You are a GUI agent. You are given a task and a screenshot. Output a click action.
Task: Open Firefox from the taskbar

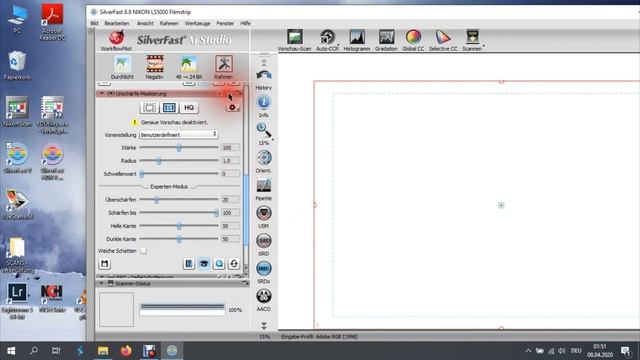point(126,351)
